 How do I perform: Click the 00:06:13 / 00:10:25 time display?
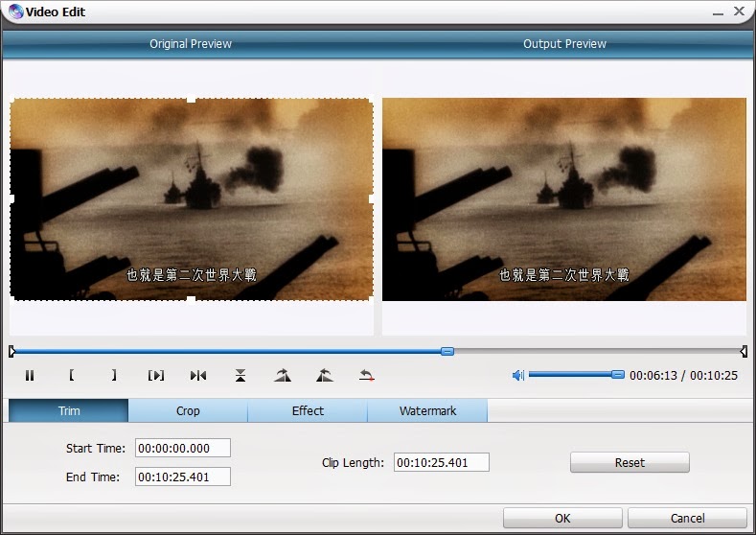[684, 375]
